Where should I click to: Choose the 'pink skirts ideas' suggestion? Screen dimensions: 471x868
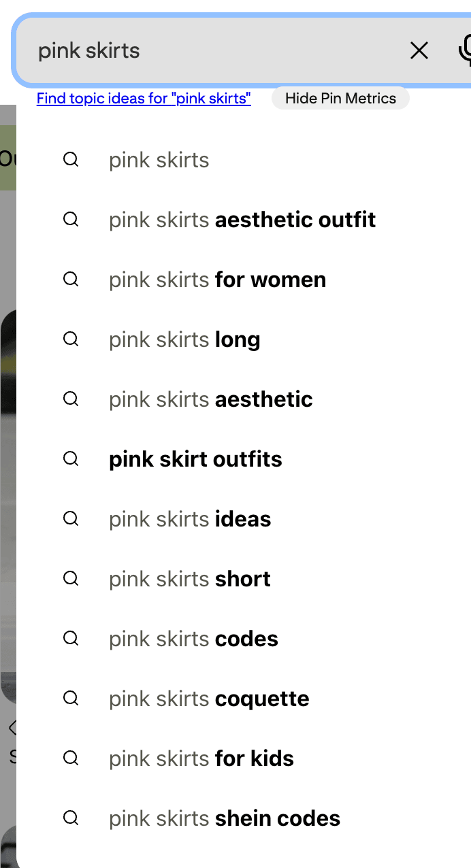coord(244,519)
